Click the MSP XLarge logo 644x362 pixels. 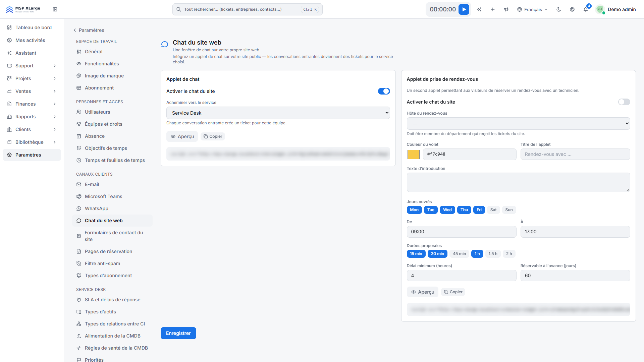coord(23,9)
